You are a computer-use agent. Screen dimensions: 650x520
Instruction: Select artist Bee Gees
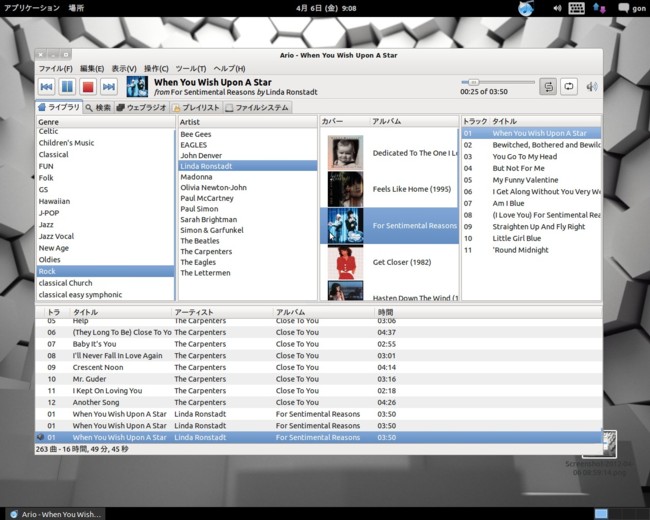(248, 134)
